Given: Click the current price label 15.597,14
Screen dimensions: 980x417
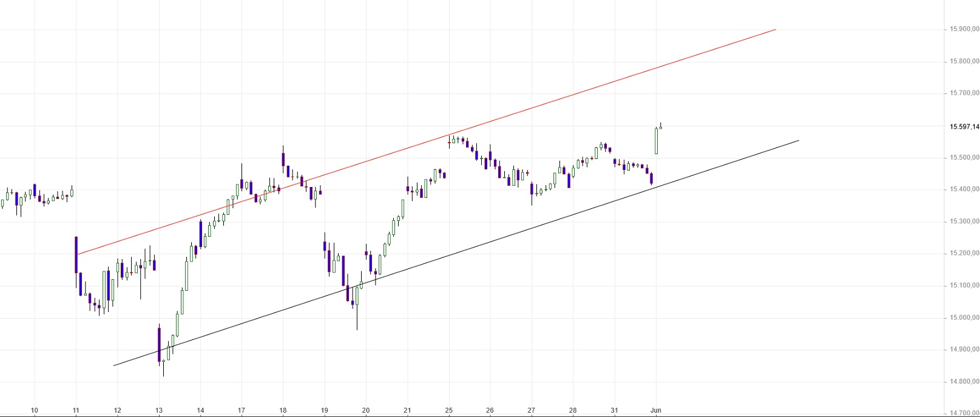Looking at the screenshot, I should point(964,127).
